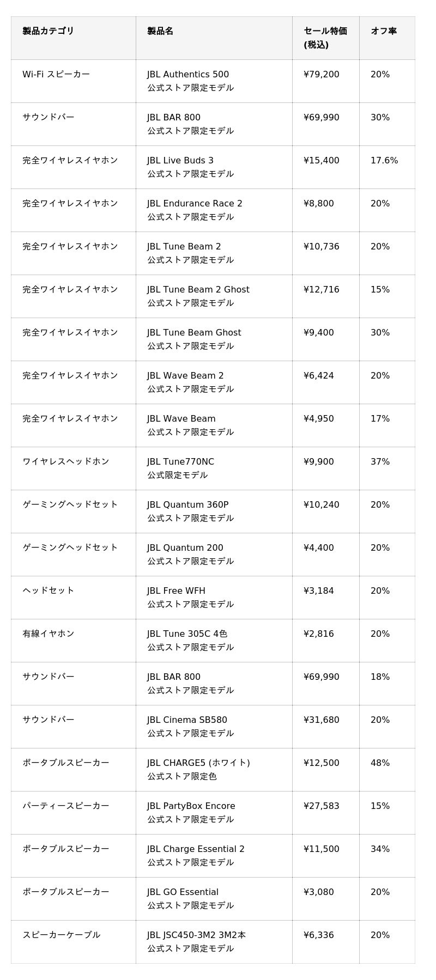Viewport: 436px width, 980px height.
Task: Click the ¥15,400 sale price
Action: pyautogui.click(x=321, y=161)
